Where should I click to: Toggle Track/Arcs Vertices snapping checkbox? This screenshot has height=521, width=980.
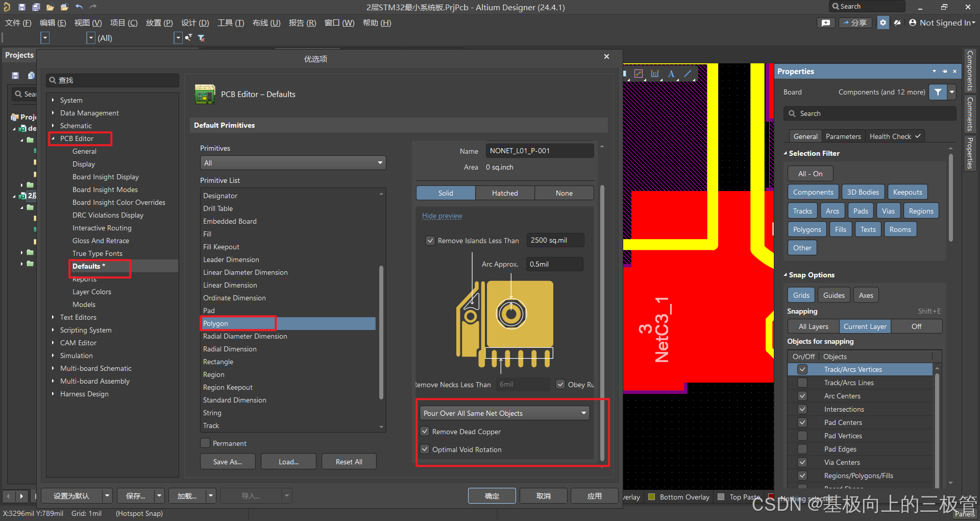pos(802,369)
